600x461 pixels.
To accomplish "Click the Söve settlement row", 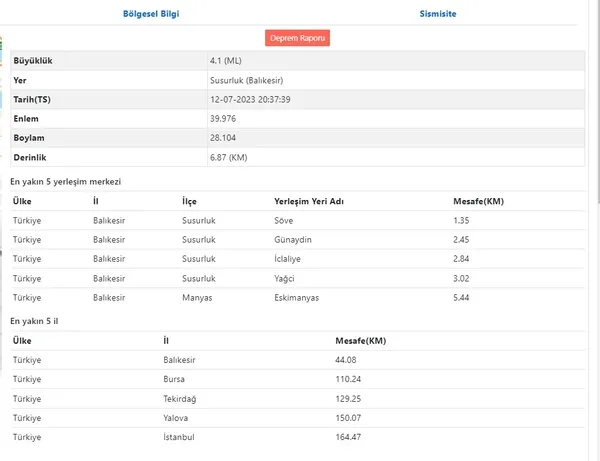I will 298,220.
